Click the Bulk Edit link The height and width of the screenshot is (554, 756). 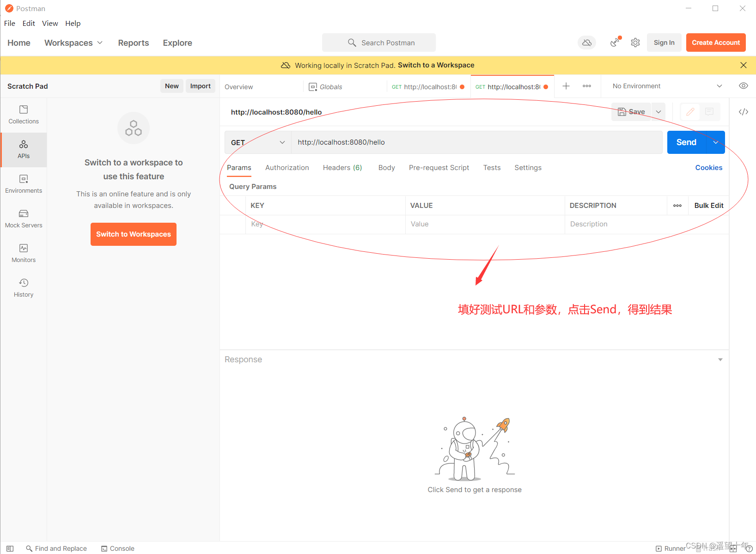(709, 206)
